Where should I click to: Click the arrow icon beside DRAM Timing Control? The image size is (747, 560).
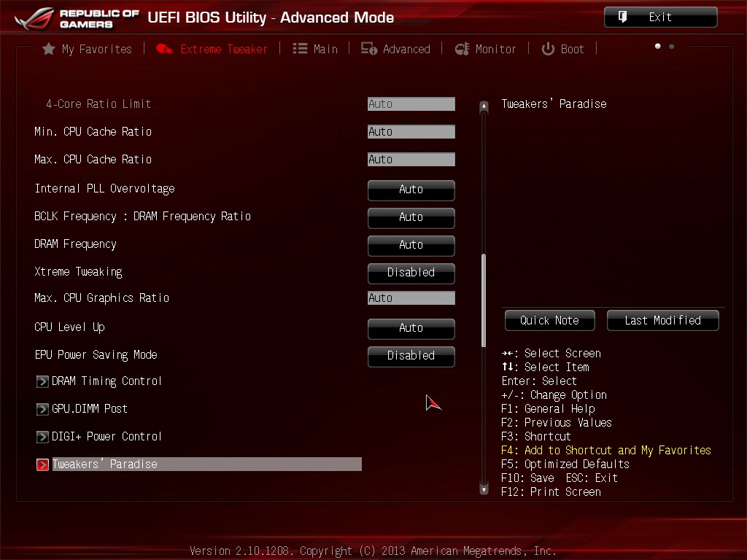click(x=42, y=381)
